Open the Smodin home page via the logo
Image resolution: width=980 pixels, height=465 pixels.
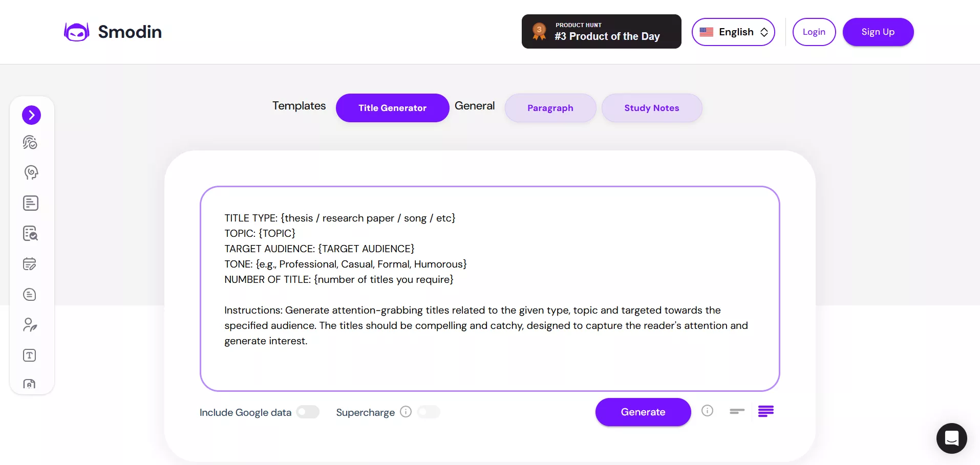pos(112,32)
